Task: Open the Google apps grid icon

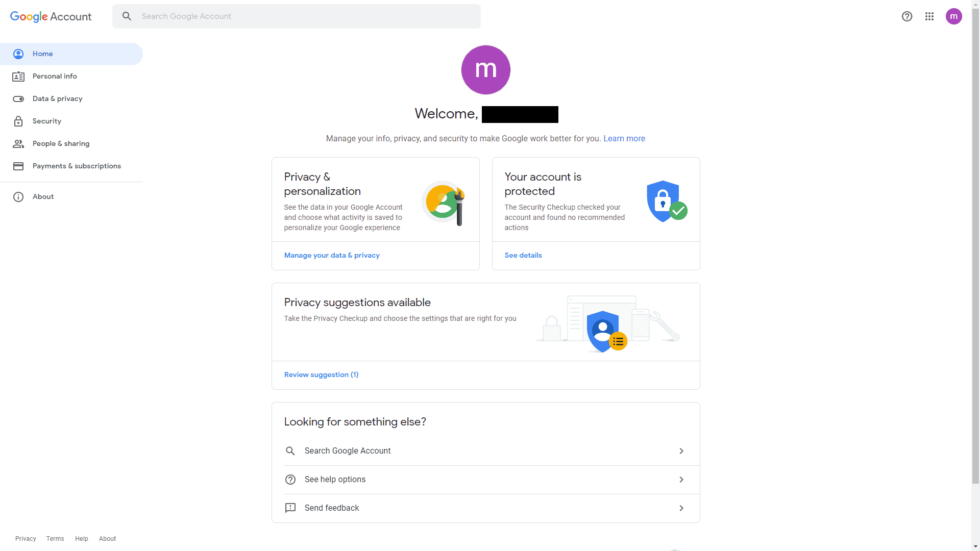Action: click(x=929, y=16)
